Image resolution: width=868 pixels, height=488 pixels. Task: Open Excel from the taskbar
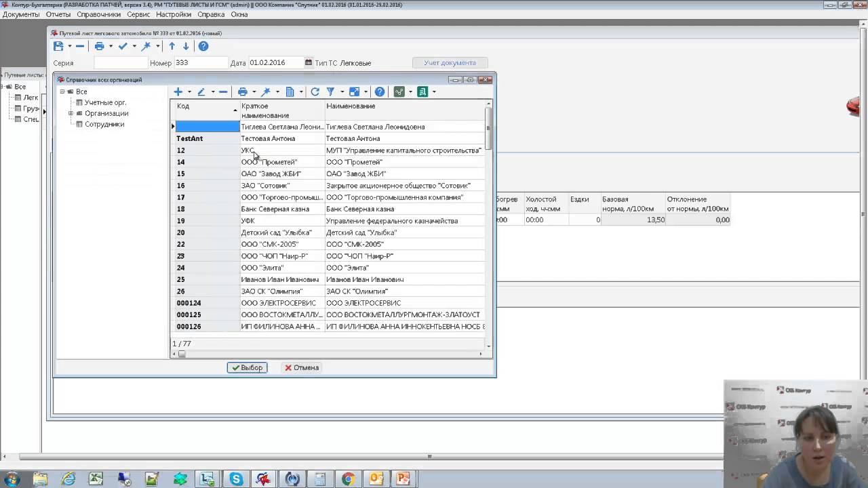coord(96,479)
